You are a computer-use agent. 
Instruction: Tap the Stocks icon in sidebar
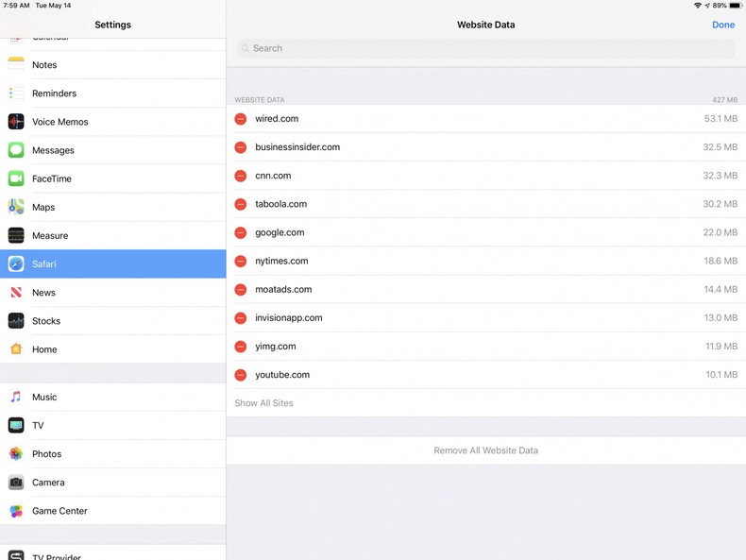(x=16, y=321)
